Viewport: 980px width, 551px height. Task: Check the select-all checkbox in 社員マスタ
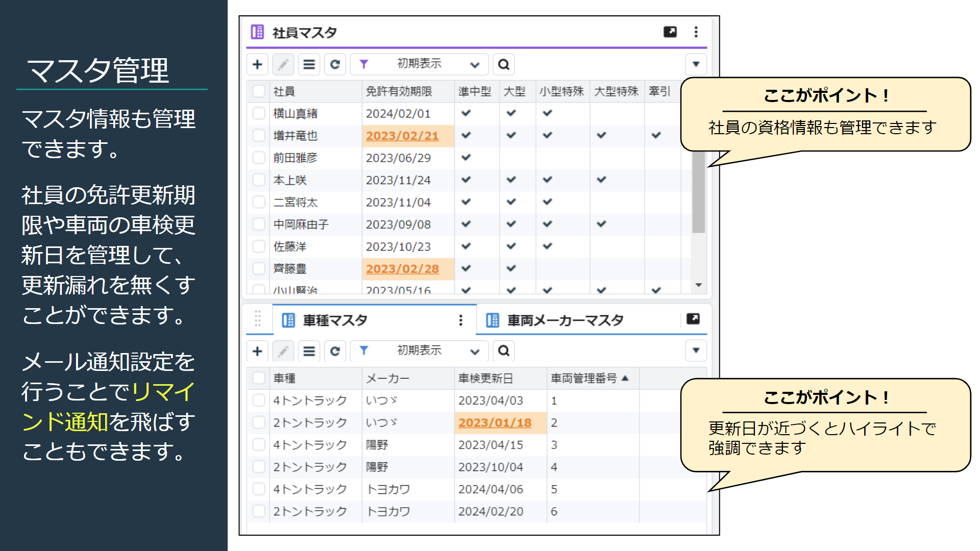tap(258, 91)
